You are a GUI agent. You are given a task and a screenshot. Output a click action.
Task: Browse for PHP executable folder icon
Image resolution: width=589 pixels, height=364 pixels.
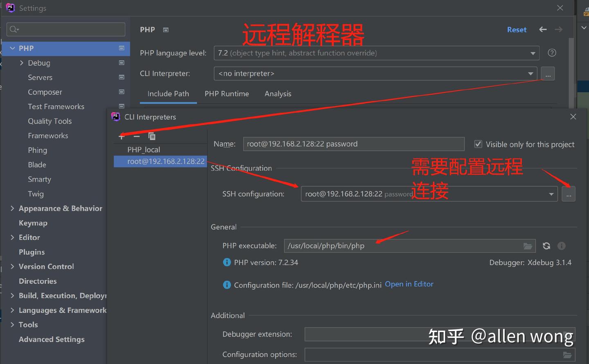tap(528, 246)
